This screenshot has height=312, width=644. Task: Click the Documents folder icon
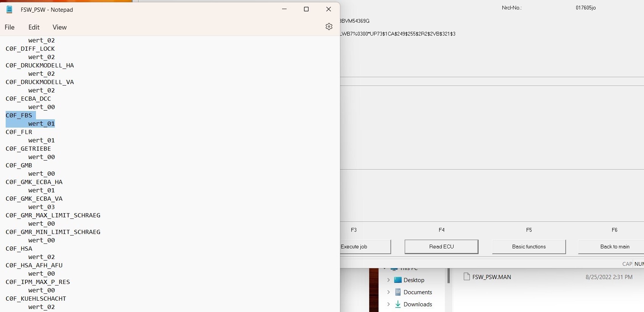coord(398,292)
